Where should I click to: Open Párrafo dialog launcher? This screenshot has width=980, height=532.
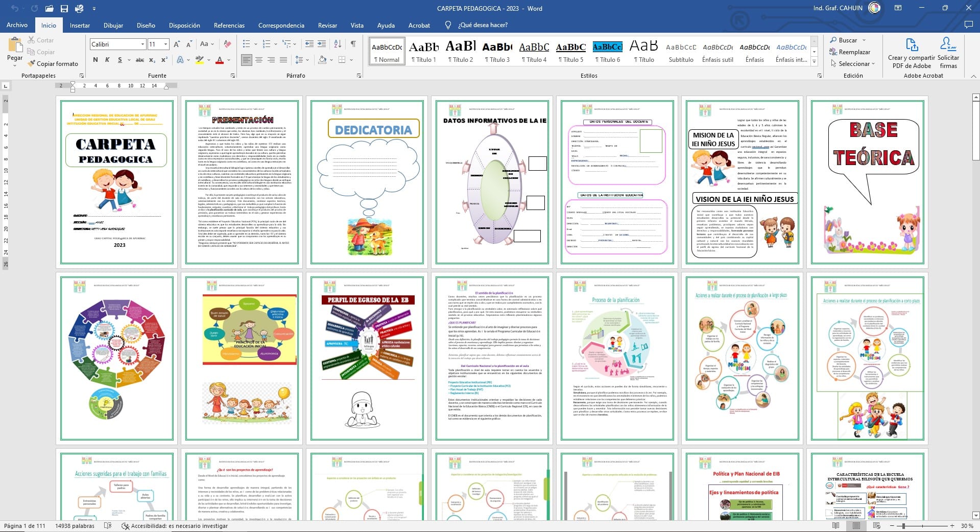tap(359, 76)
